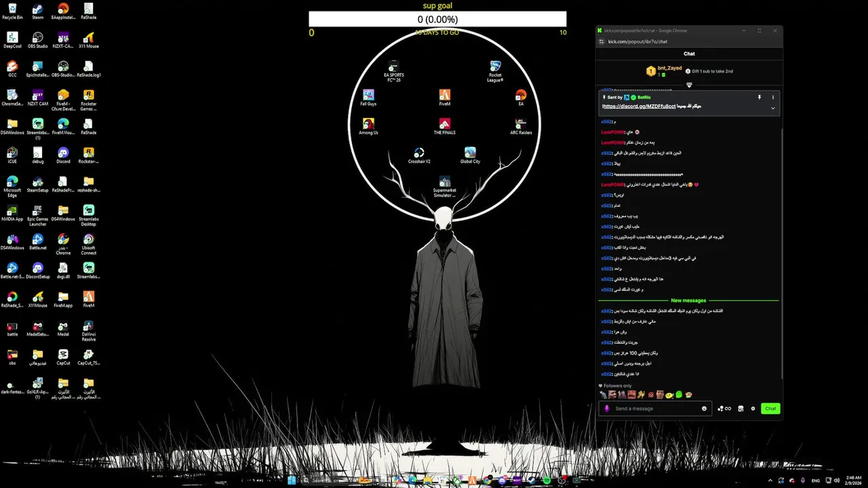Screen dimensions: 868x488
Task: Select the NZXT CAM desktop icon
Action: (x=38, y=98)
